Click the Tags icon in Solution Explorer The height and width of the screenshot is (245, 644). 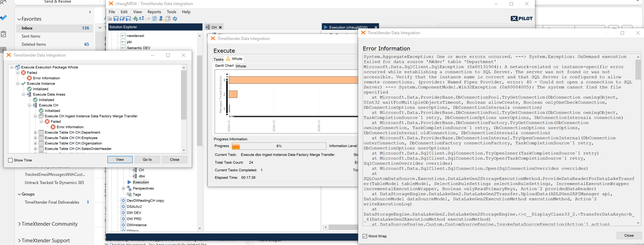[129, 194]
